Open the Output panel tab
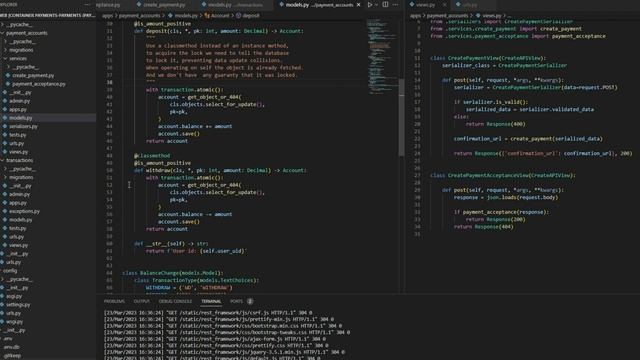This screenshot has height=360, width=640. coord(142,301)
